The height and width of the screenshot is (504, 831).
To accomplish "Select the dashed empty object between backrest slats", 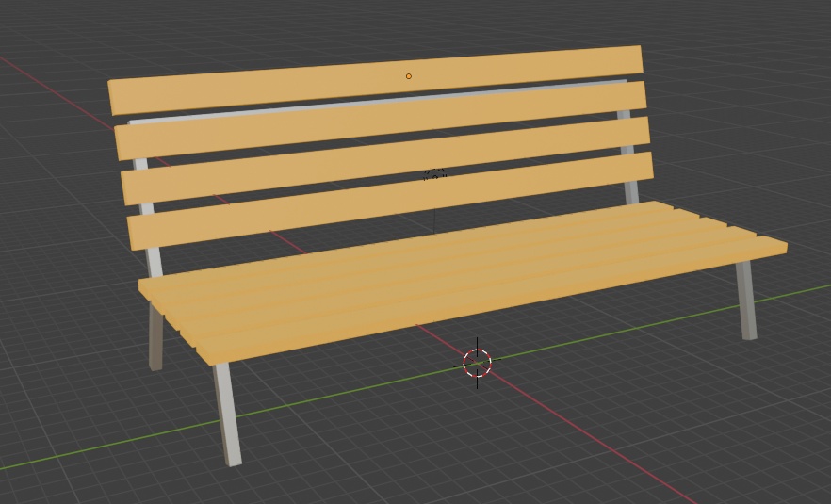I will [434, 175].
